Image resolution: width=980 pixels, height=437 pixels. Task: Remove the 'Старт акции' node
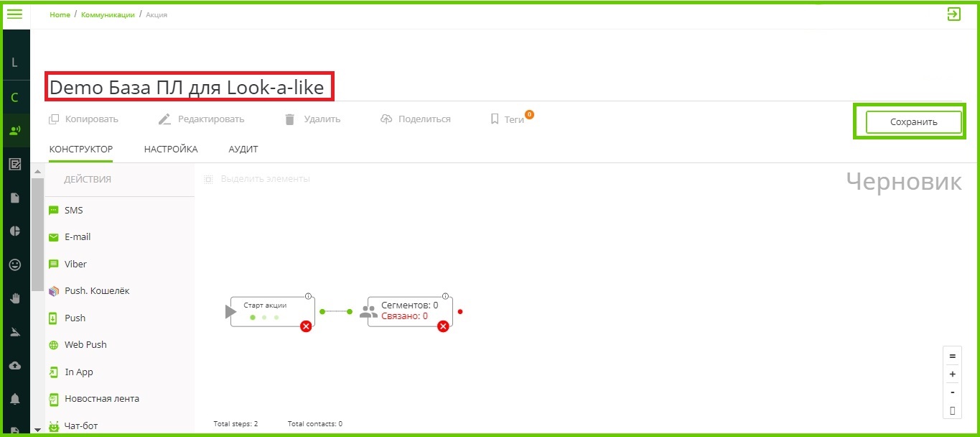click(306, 326)
